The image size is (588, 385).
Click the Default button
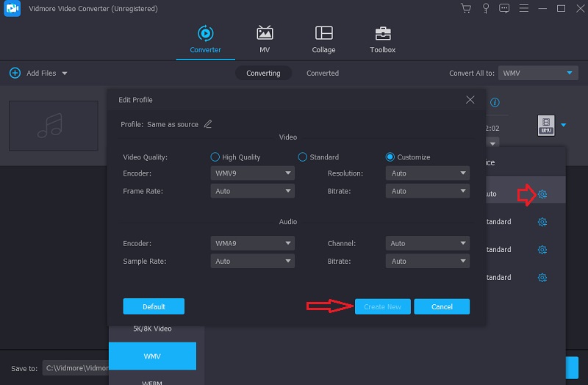(x=154, y=306)
